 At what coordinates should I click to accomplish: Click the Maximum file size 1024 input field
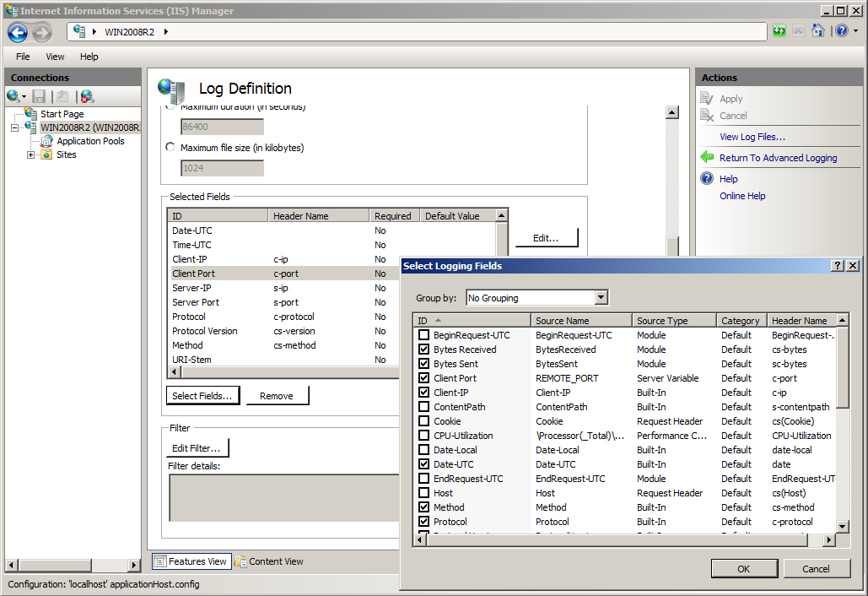222,168
